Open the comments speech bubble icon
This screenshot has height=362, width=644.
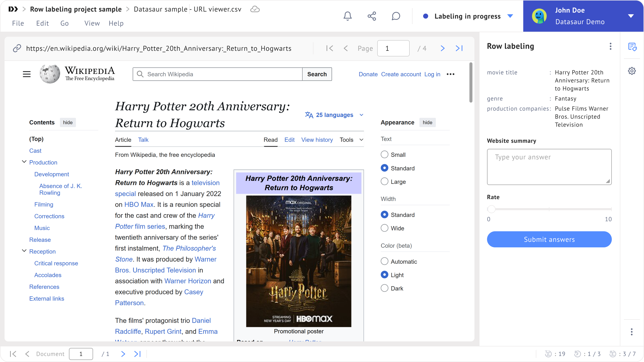point(396,16)
